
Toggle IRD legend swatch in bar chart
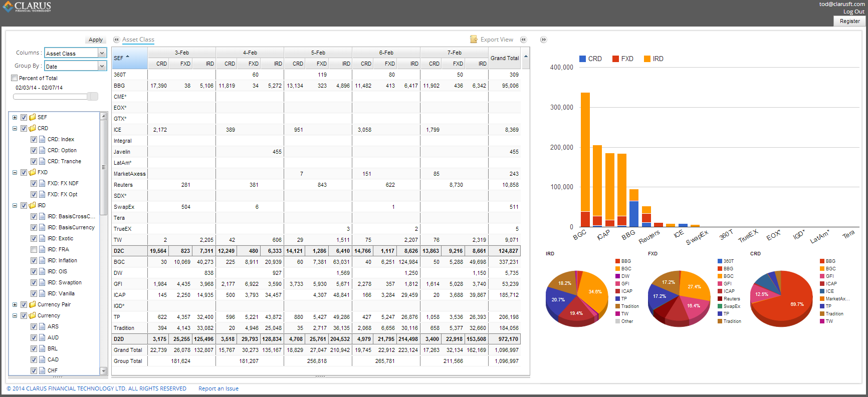point(647,59)
